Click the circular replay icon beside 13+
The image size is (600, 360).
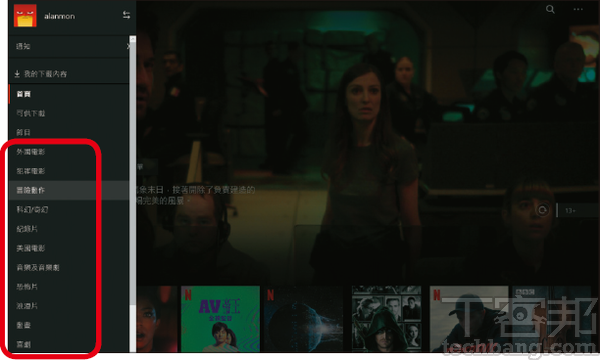click(x=543, y=210)
